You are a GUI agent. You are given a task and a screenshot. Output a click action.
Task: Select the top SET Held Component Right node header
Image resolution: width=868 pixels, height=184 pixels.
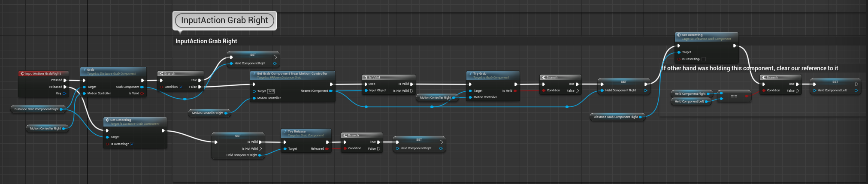[253, 54]
